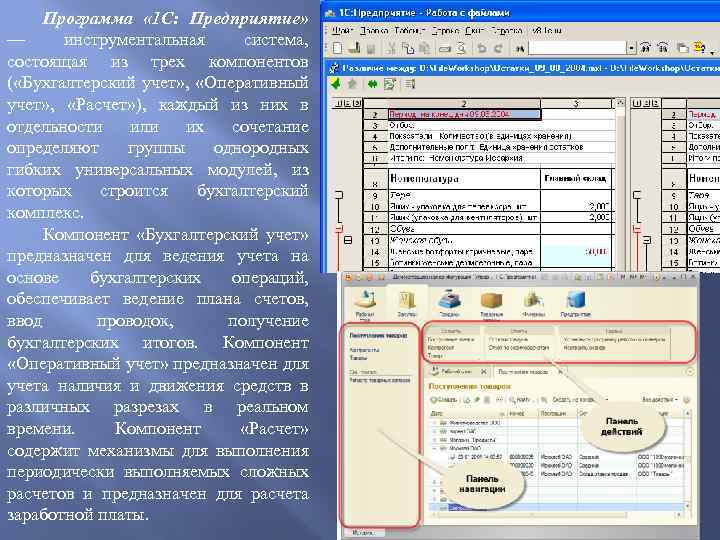Select Товары in the navigation panel

pyautogui.click(x=359, y=357)
